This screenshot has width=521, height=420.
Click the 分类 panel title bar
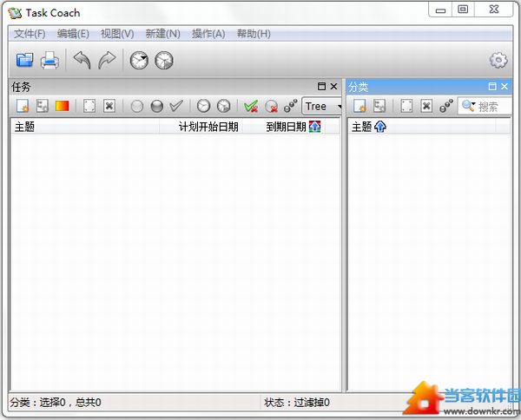click(429, 87)
